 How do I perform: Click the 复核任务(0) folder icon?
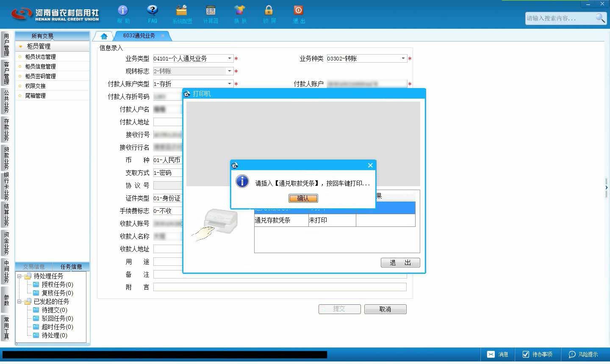click(x=36, y=293)
